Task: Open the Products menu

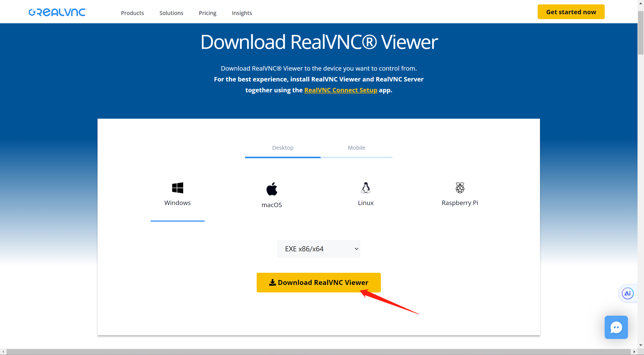Action: point(132,13)
